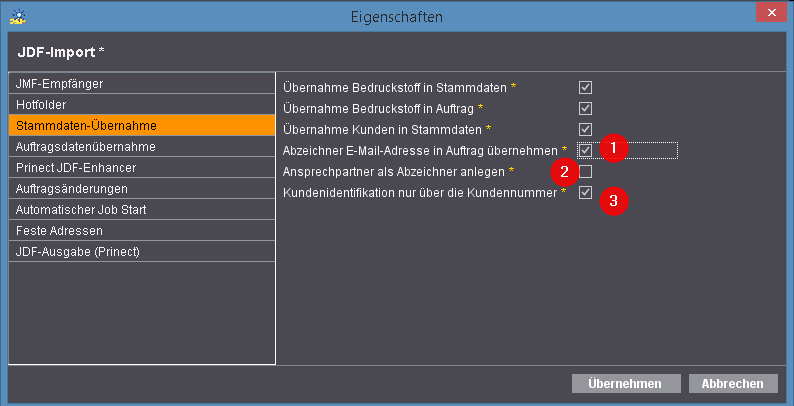Close the Eigenschaften dialog window

tap(771, 13)
